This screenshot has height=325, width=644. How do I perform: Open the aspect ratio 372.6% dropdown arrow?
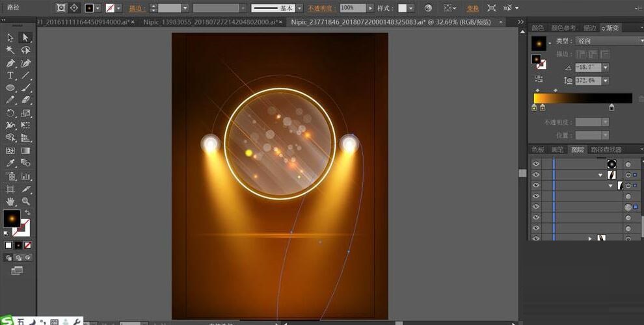coord(606,81)
